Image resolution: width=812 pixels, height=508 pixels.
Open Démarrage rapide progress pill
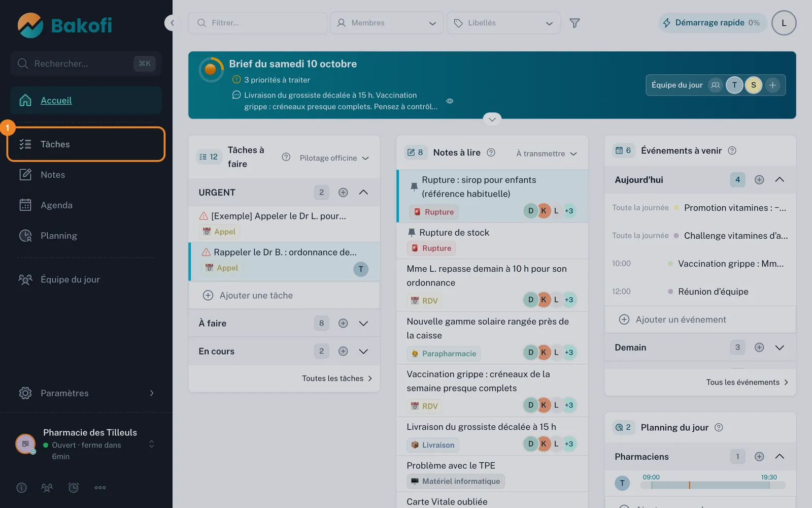click(x=713, y=23)
